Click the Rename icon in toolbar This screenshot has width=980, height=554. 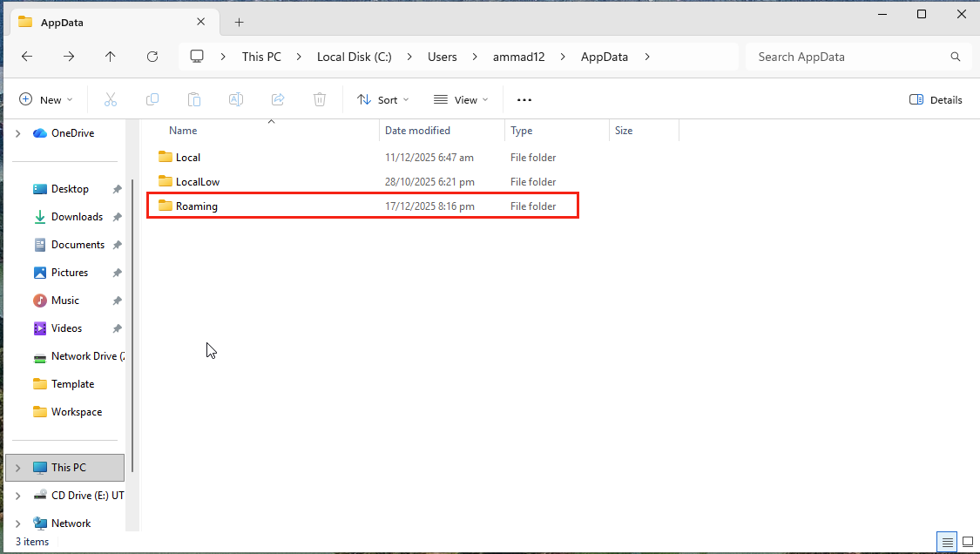(x=235, y=99)
